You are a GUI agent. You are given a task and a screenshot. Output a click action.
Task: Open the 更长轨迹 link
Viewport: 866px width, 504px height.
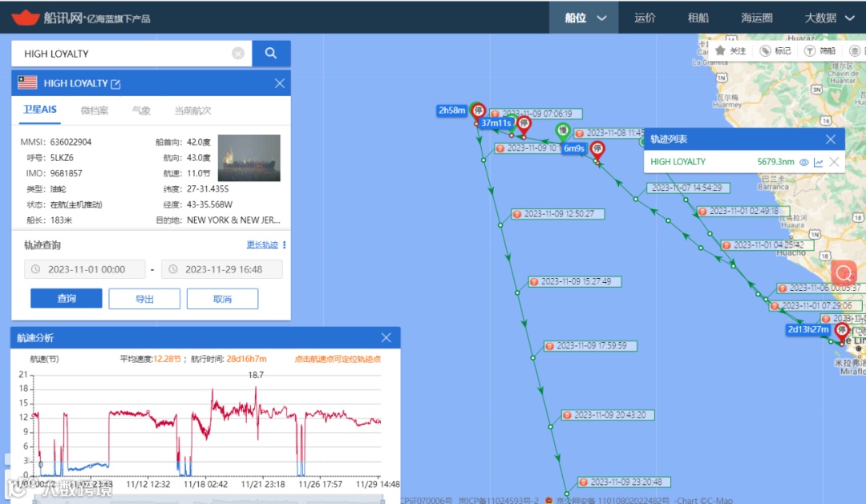pyautogui.click(x=262, y=244)
